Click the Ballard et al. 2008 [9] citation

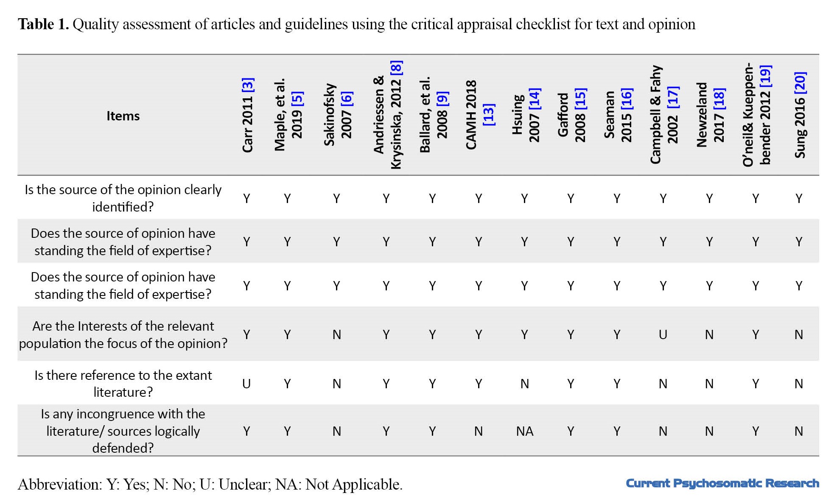click(442, 99)
